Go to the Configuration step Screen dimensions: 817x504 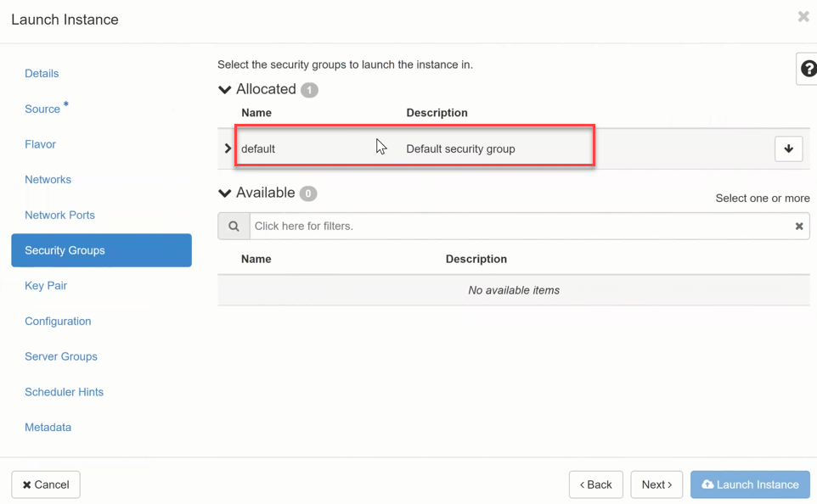58,322
